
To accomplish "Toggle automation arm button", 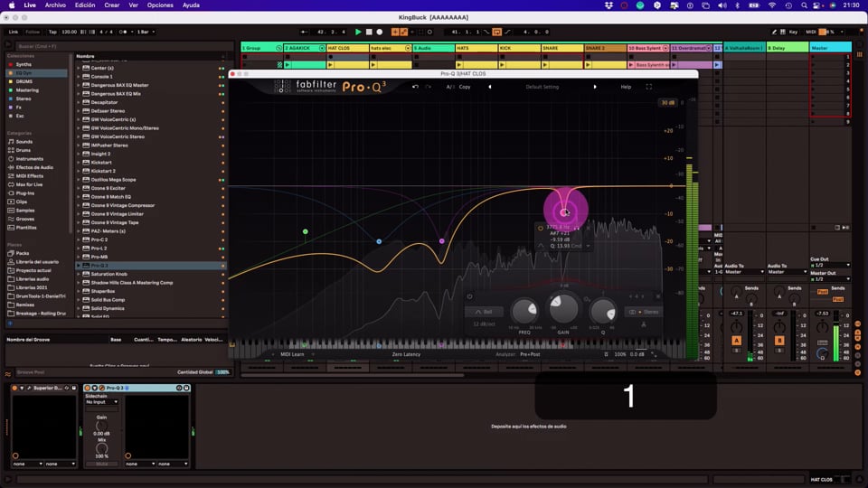I will (x=403, y=33).
